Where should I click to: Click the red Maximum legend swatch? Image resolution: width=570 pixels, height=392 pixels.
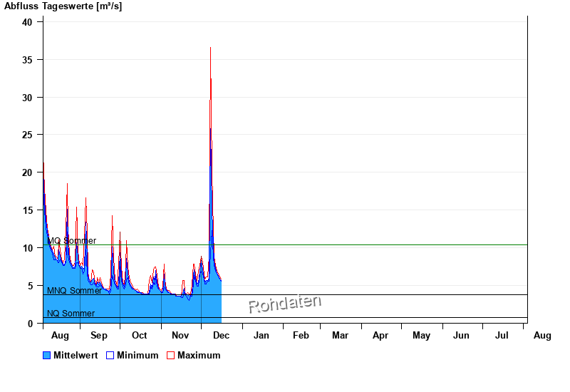pos(170,355)
